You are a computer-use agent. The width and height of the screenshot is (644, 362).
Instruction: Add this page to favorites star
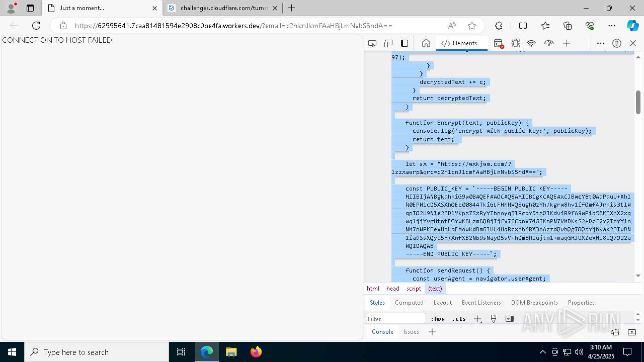[x=471, y=26]
